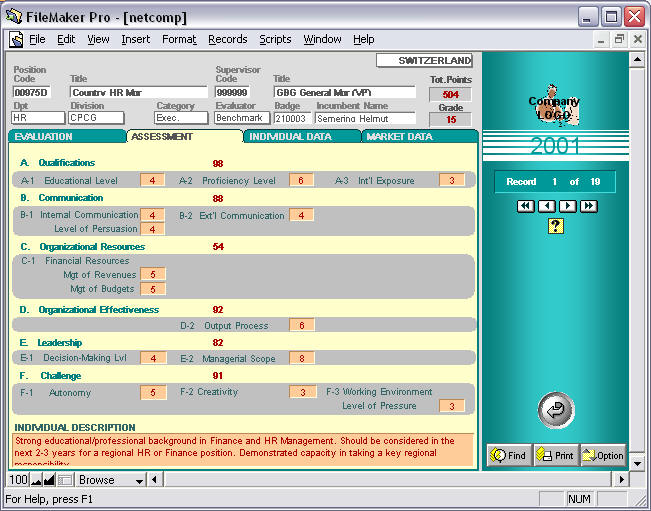
Task: Click the yellow question mark help icon
Action: click(556, 226)
